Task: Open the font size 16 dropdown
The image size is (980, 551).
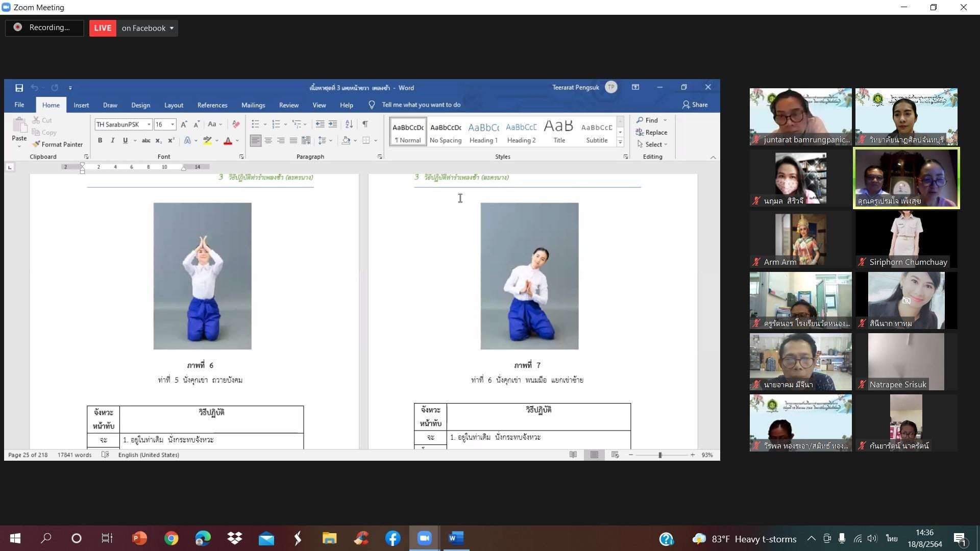Action: 173,124
